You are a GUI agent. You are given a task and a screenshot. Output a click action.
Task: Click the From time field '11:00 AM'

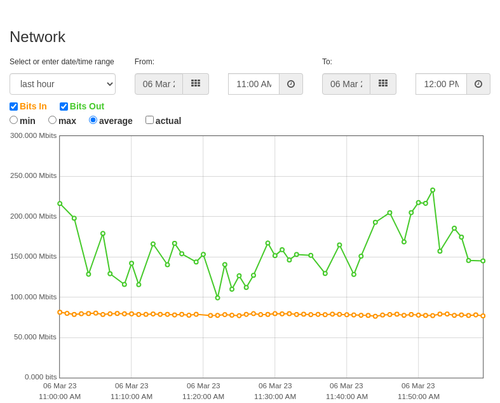[254, 84]
